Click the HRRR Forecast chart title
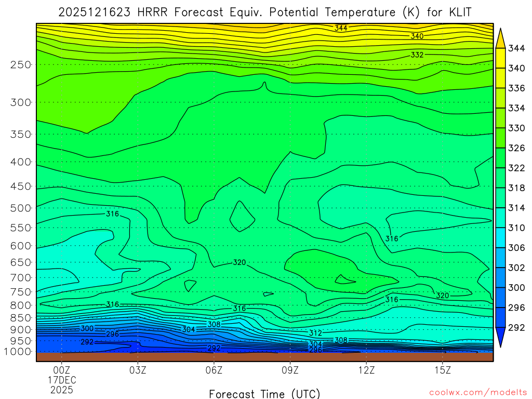 (x=265, y=12)
